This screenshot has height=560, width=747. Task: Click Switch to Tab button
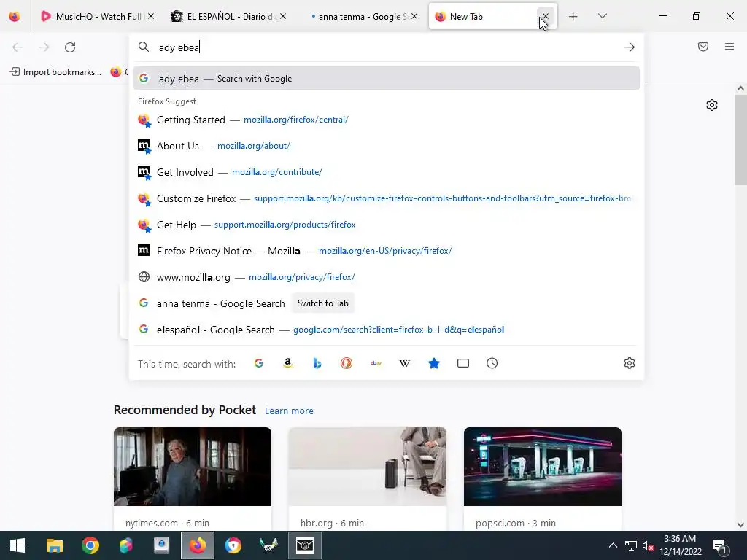pos(323,303)
